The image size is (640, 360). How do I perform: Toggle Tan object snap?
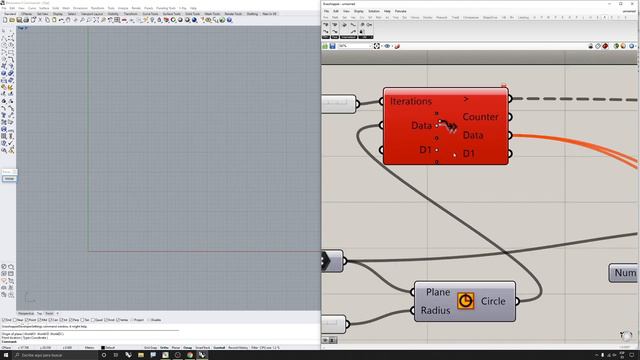(85, 320)
